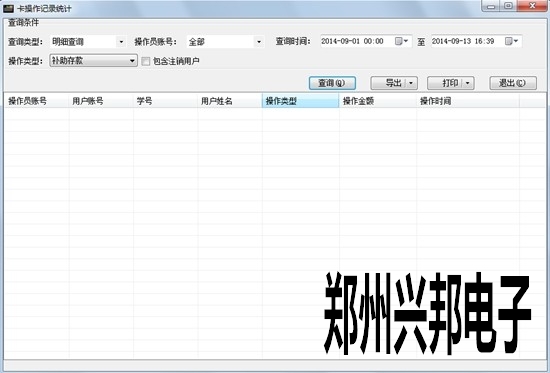Enable the 包含注销用户 checkbox

(x=146, y=61)
